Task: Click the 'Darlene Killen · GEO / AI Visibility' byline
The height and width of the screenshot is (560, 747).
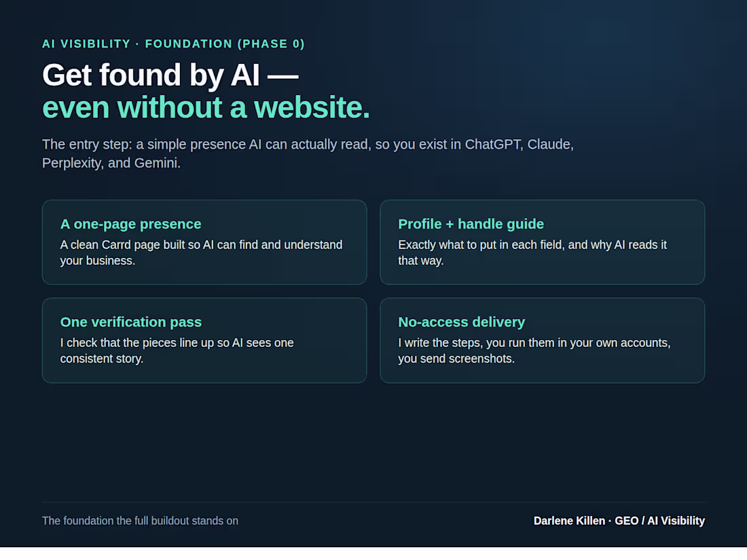Action: pos(619,521)
